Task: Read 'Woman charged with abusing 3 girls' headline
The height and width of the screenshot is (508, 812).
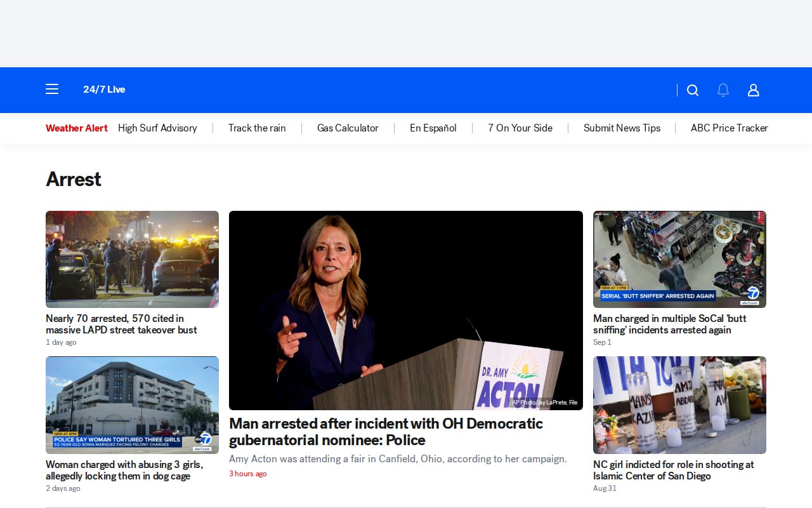Action: (124, 471)
